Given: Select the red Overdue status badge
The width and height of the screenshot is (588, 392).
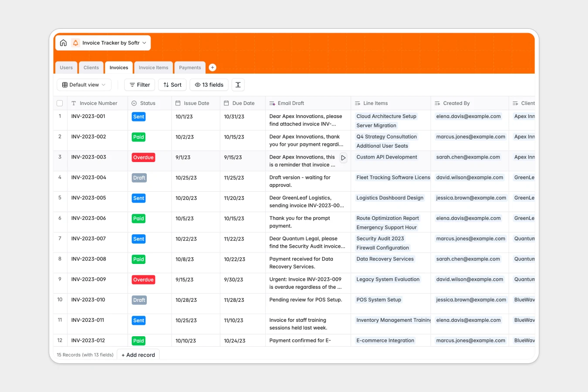Looking at the screenshot, I should (x=143, y=157).
